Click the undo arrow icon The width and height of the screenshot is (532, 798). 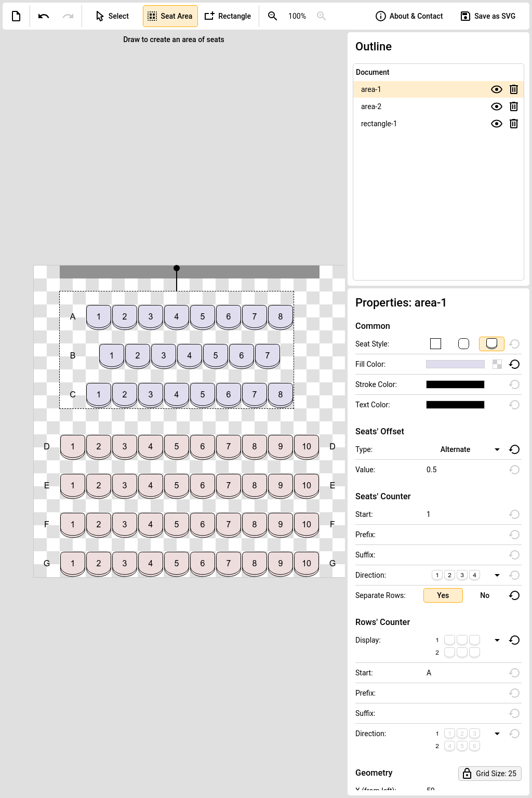pos(44,16)
